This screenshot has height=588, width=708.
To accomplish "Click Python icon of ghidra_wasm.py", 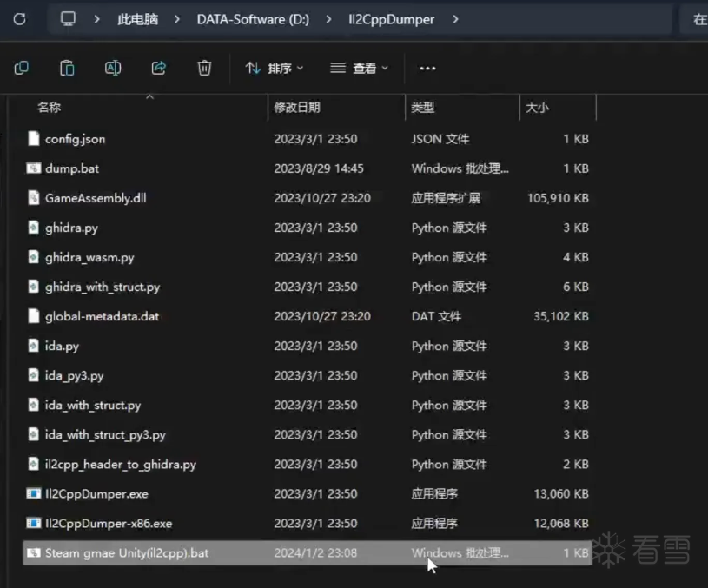I will [33, 257].
